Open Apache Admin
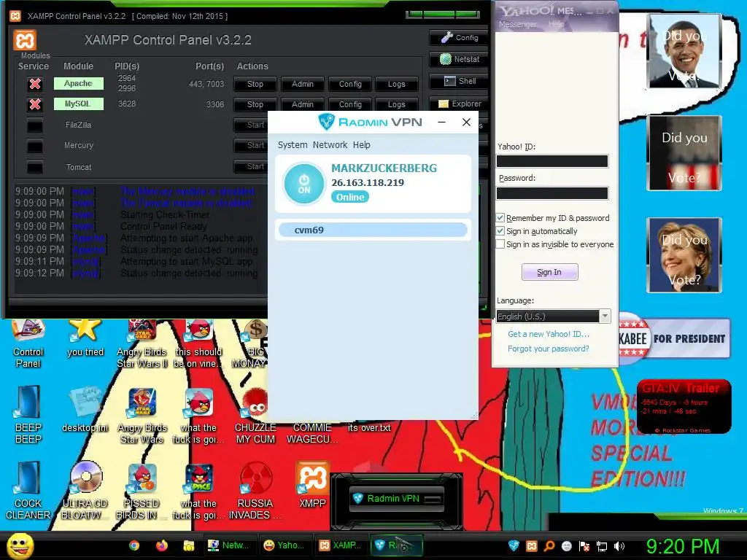Image resolution: width=747 pixels, height=560 pixels. click(x=303, y=84)
